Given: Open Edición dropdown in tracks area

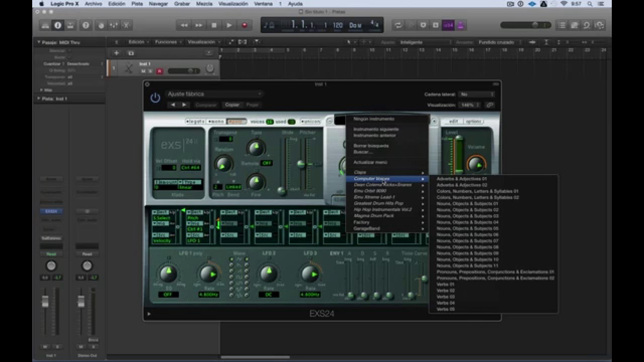Looking at the screenshot, I should 139,42.
